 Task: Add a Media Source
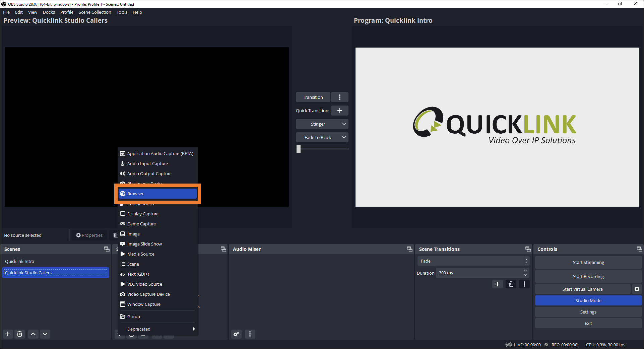click(x=157, y=254)
